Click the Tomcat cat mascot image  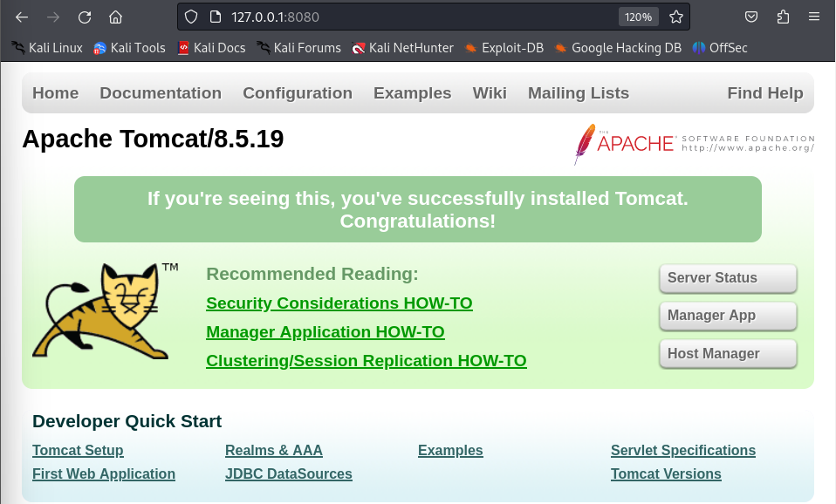(105, 310)
